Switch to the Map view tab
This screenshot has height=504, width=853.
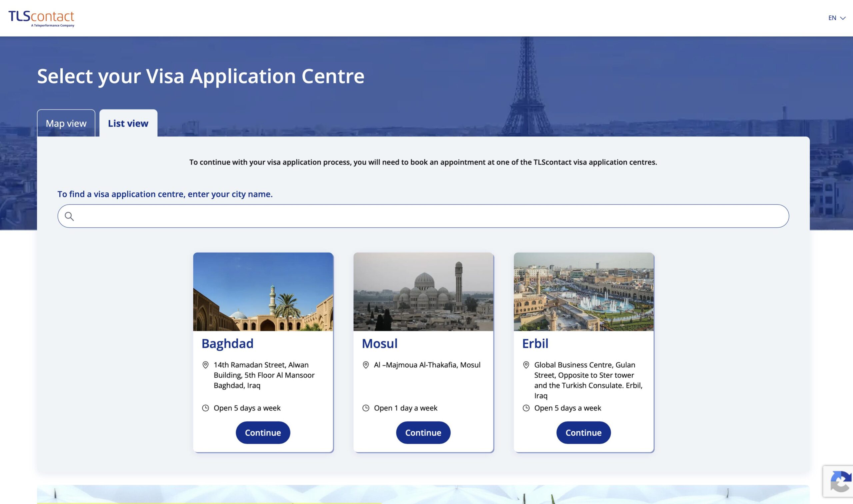pyautogui.click(x=66, y=123)
